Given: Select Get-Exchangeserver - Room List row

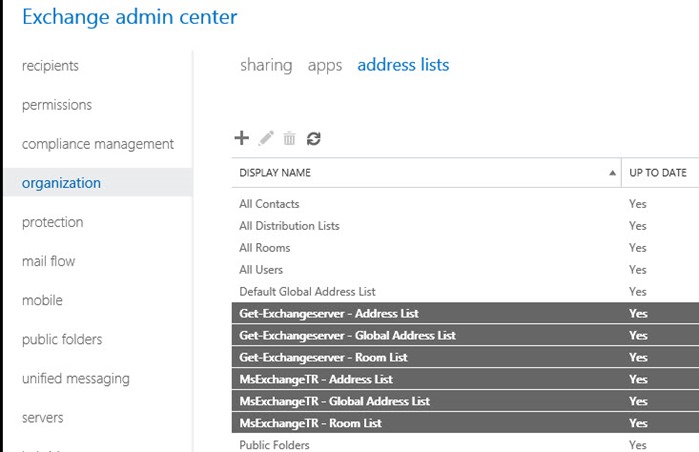Looking at the screenshot, I should (x=465, y=357).
